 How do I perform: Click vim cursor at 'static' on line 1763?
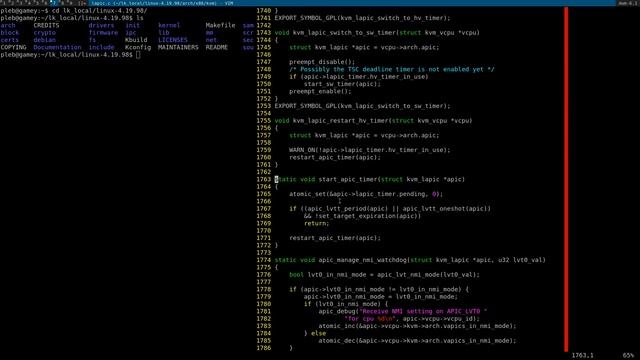(276, 180)
